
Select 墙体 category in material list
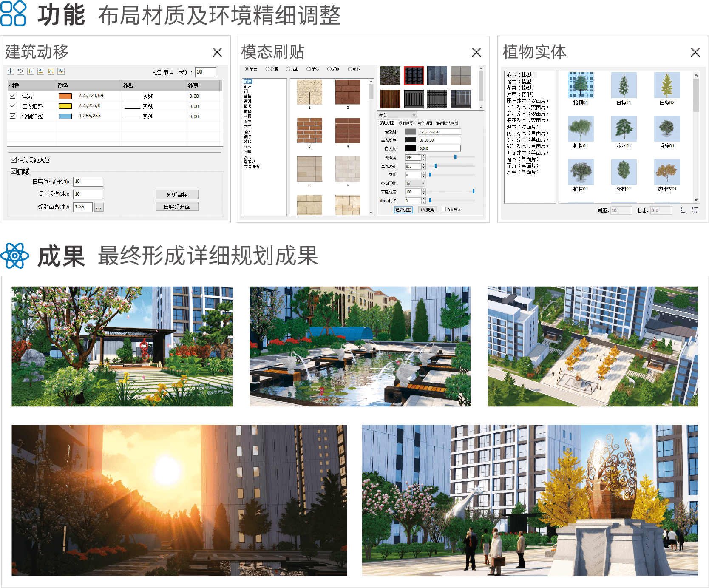(x=248, y=81)
